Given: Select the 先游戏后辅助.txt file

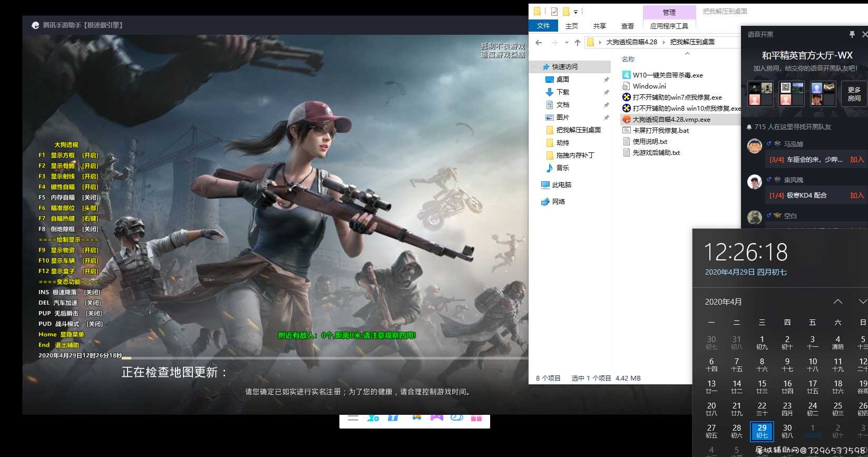Looking at the screenshot, I should [656, 153].
